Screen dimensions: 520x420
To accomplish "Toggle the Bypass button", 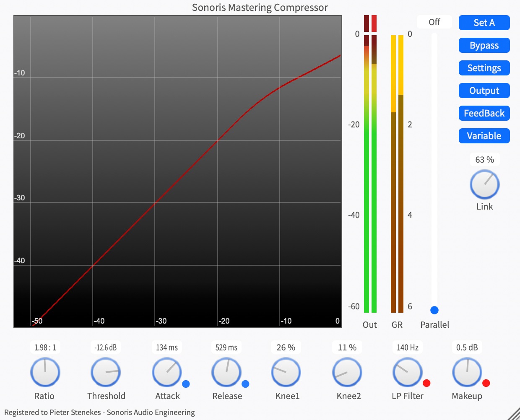I will click(484, 45).
